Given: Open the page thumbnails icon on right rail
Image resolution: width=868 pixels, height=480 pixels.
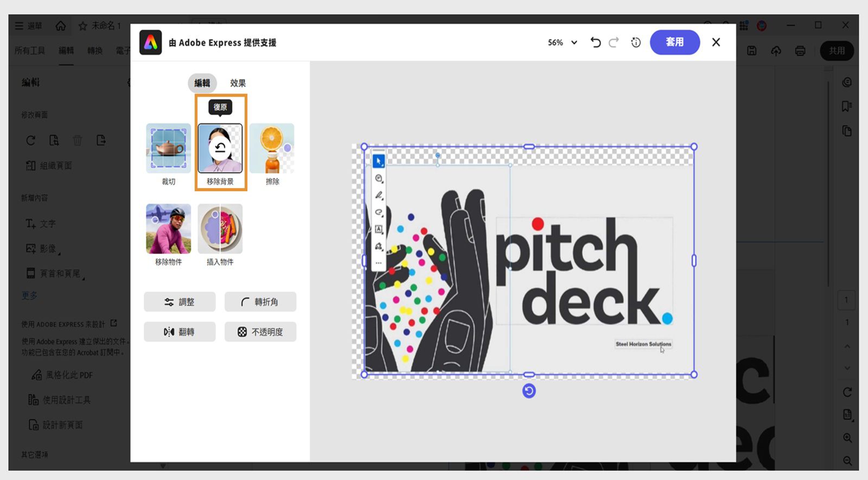Looking at the screenshot, I should coord(847,131).
